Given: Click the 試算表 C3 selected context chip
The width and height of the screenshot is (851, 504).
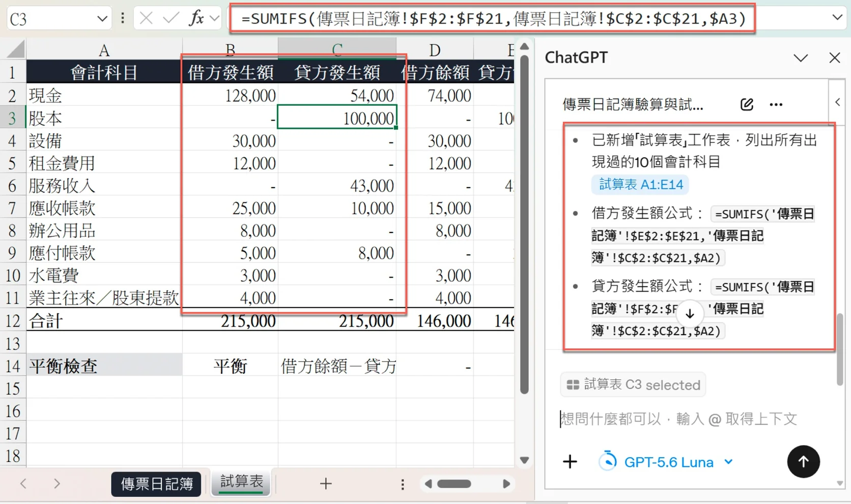Looking at the screenshot, I should (x=633, y=384).
